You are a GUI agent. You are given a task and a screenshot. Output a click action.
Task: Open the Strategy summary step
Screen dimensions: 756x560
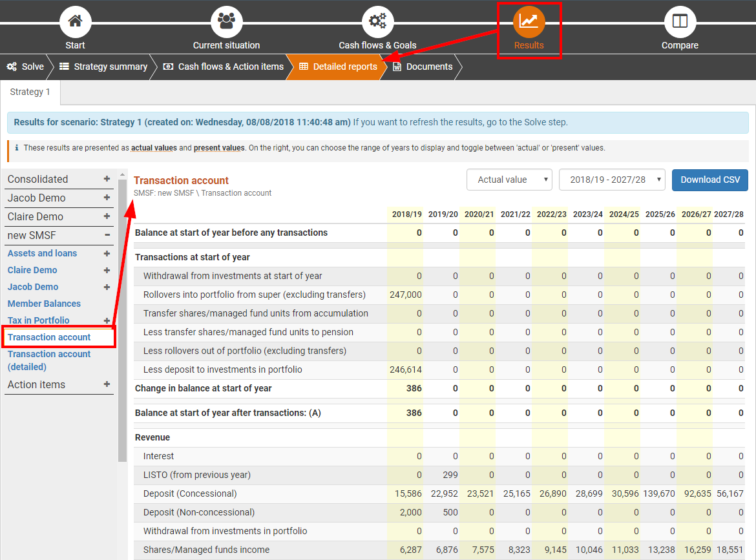click(103, 67)
